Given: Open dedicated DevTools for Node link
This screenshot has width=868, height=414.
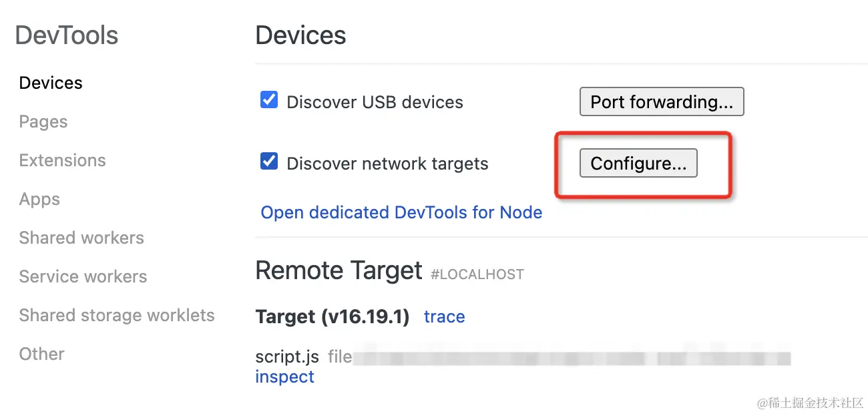Looking at the screenshot, I should coord(401,212).
